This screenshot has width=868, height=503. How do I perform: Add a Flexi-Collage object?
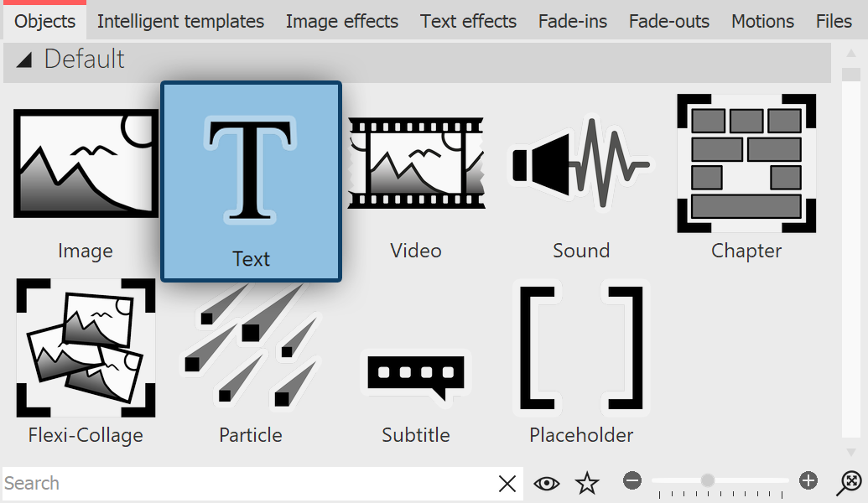pyautogui.click(x=85, y=348)
